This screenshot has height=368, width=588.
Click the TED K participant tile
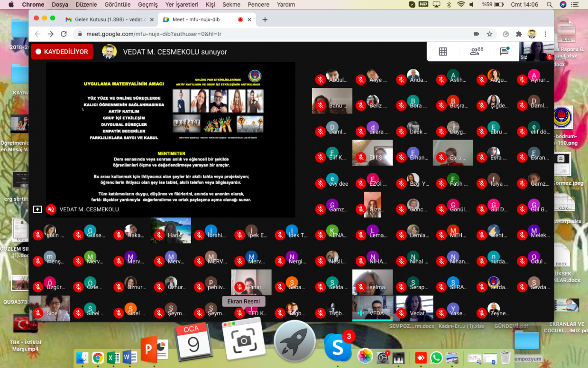point(251,308)
